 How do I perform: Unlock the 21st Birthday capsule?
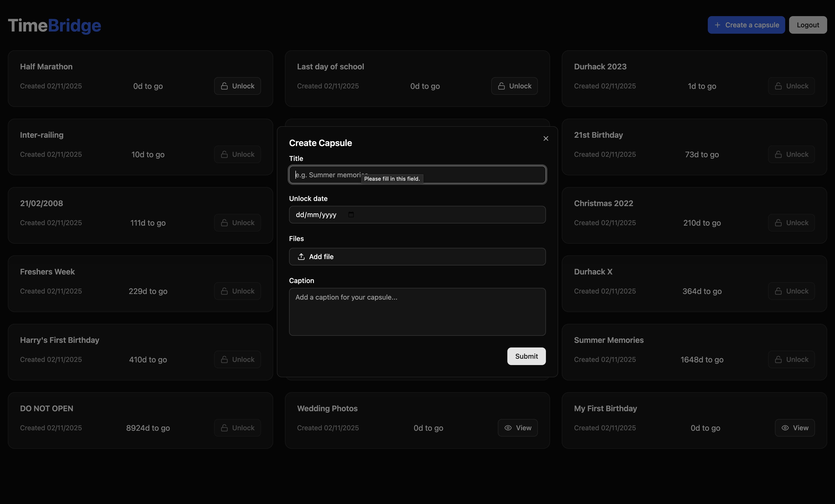pos(791,155)
